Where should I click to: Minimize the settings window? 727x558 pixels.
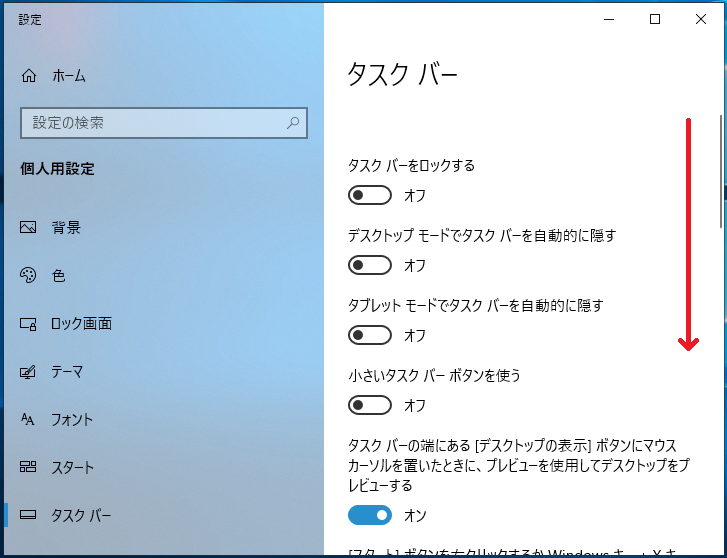pyautogui.click(x=609, y=19)
